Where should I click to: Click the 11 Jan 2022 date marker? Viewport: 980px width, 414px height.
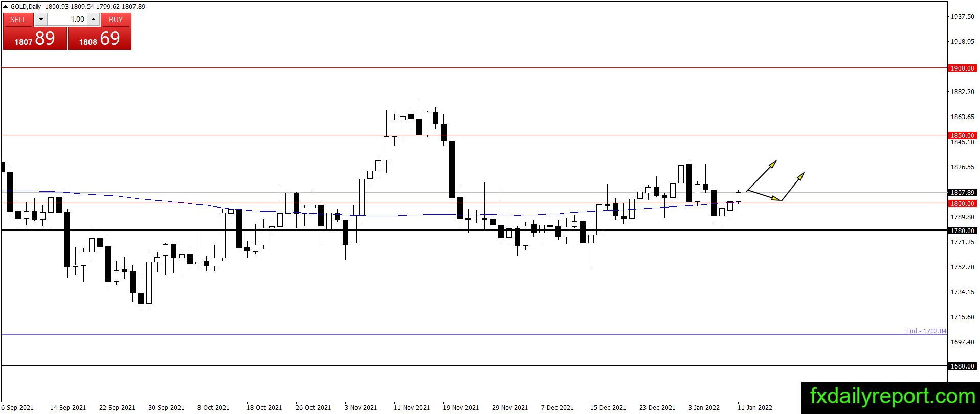(754, 407)
